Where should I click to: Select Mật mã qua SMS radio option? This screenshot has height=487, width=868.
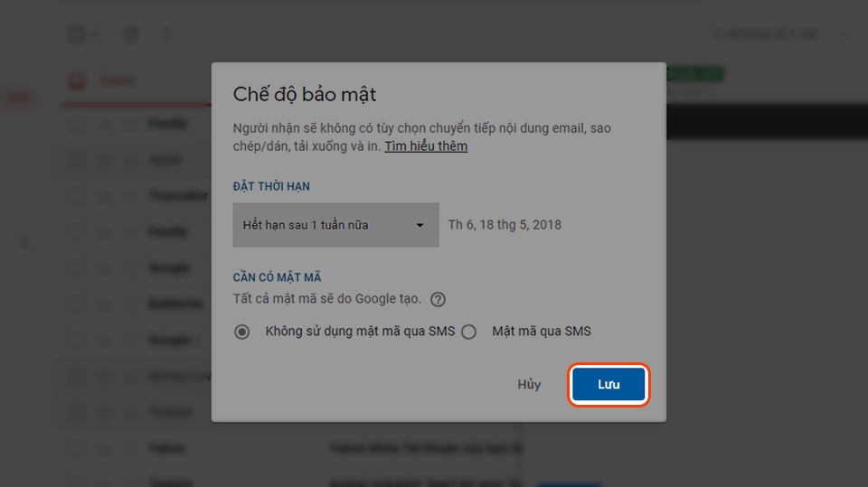(x=469, y=332)
